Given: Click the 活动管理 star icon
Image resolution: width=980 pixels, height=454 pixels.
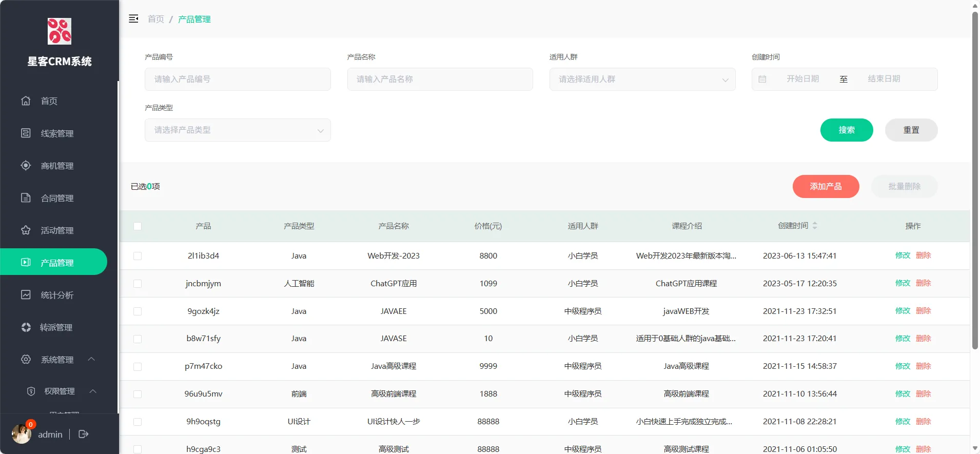Looking at the screenshot, I should coord(26,230).
